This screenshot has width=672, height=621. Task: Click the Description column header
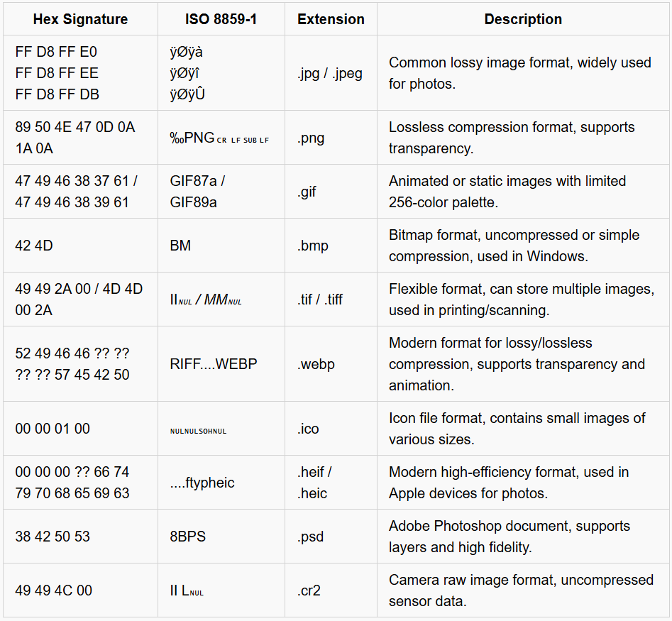click(523, 19)
